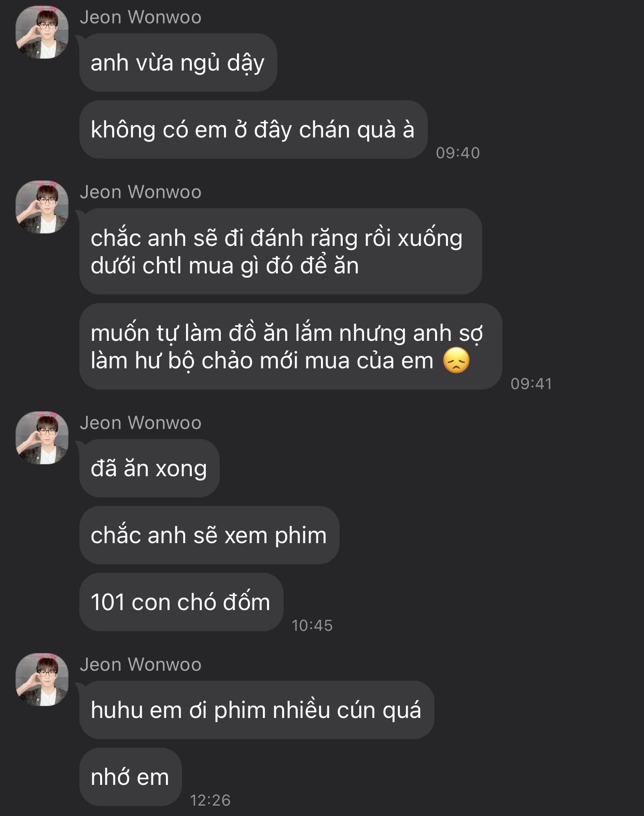Tap the avatar beside 'huhu em ơi' message
This screenshot has width=644, height=816.
(42, 680)
